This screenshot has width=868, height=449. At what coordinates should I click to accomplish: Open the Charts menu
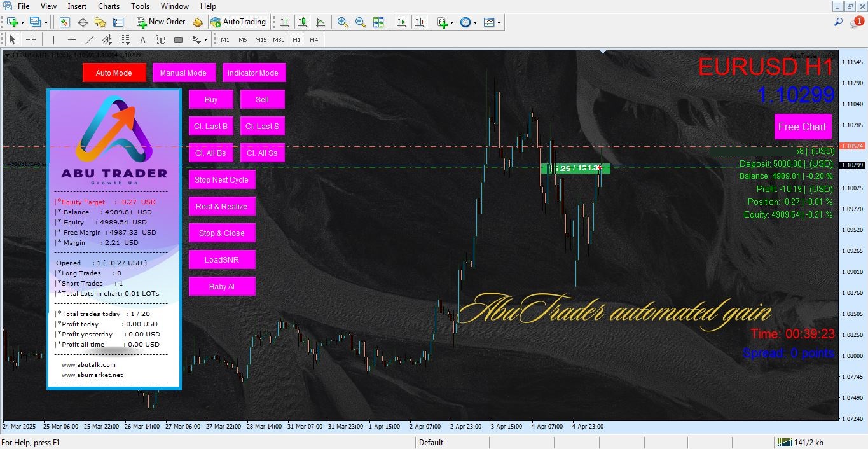click(109, 6)
